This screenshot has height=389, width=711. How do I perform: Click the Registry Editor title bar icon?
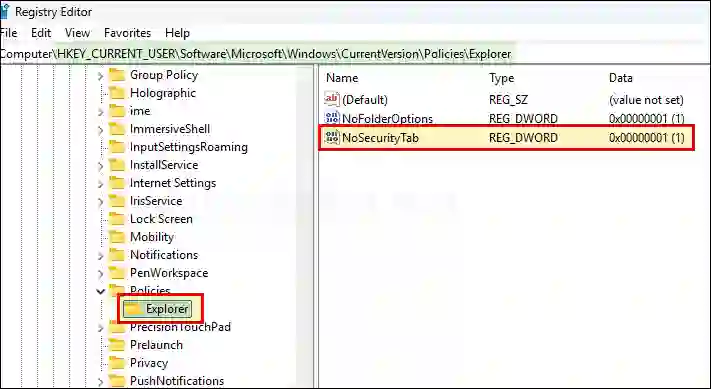[x=5, y=12]
